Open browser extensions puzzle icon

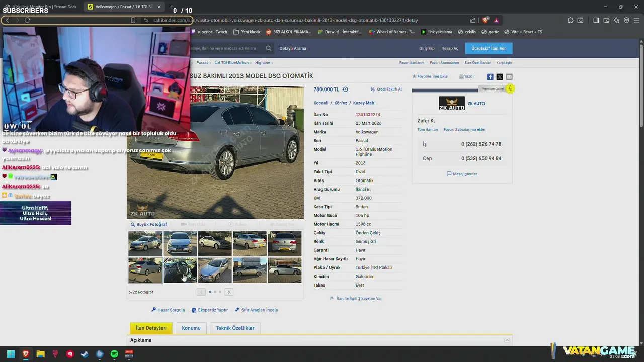click(570, 20)
